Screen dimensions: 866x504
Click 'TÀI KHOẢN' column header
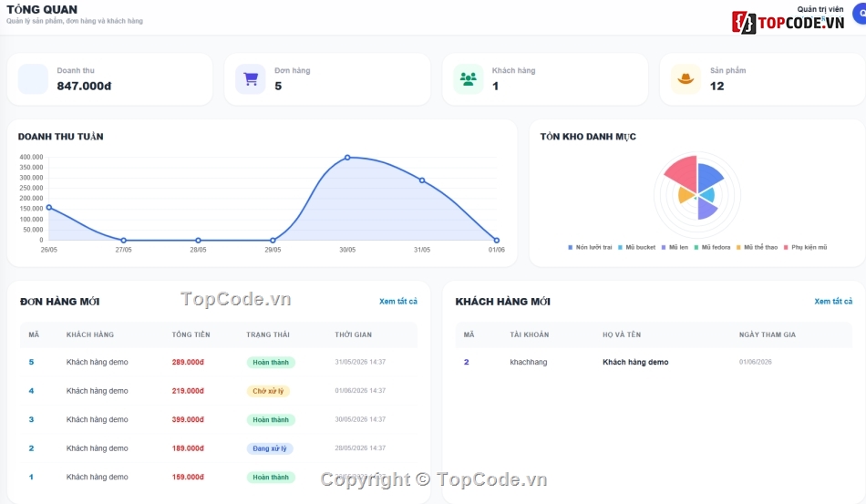(x=529, y=334)
